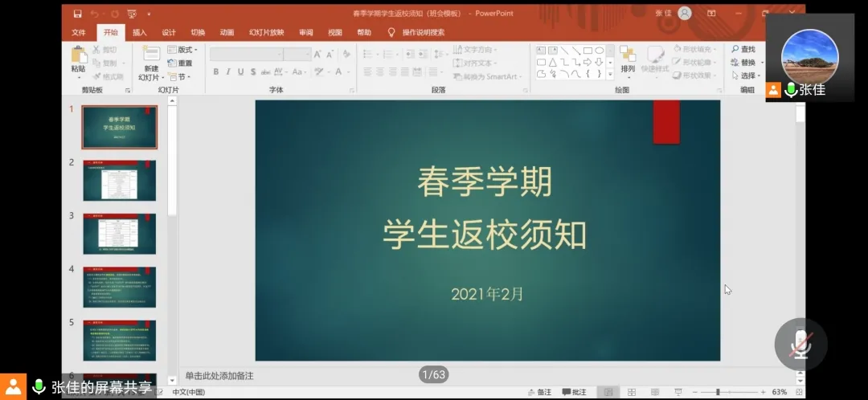Open the Slide Show (幻灯片放映) tab
The image size is (868, 400).
(x=266, y=32)
